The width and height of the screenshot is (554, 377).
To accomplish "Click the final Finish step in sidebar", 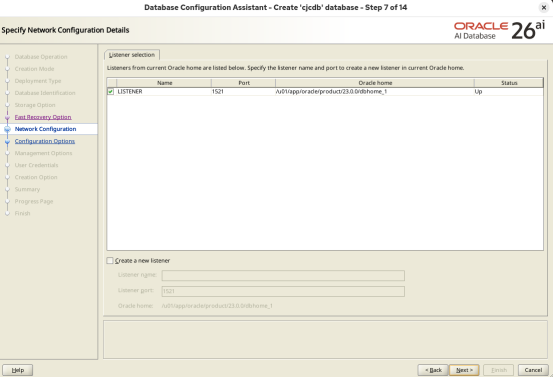I will [23, 213].
